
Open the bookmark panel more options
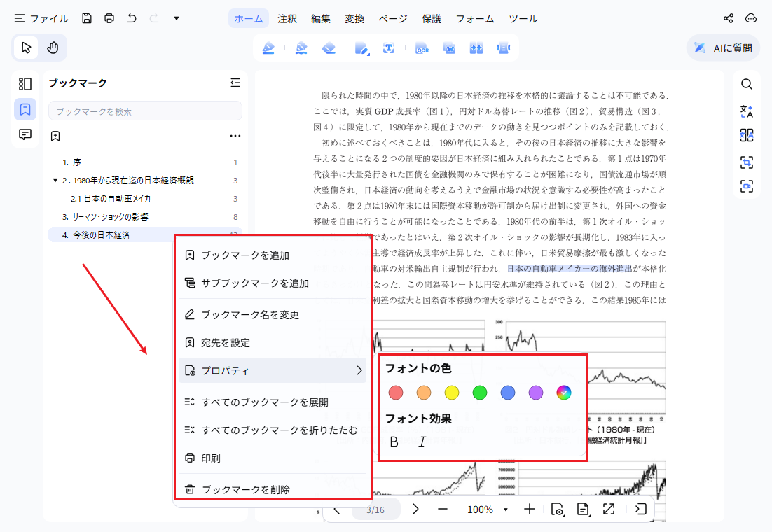(235, 136)
